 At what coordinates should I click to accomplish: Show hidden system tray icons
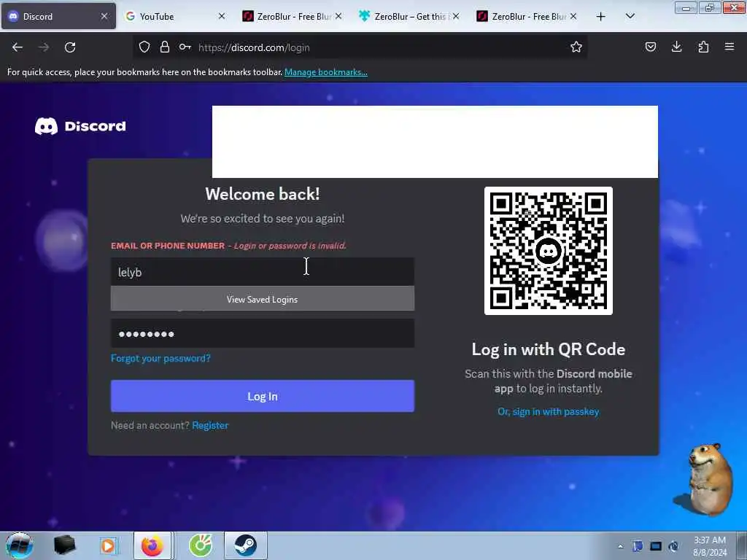(x=620, y=546)
